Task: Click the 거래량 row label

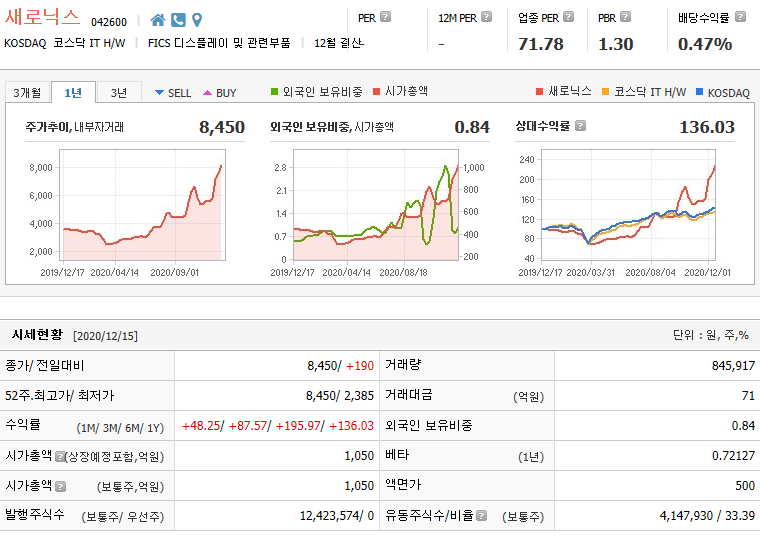Action: pyautogui.click(x=403, y=365)
